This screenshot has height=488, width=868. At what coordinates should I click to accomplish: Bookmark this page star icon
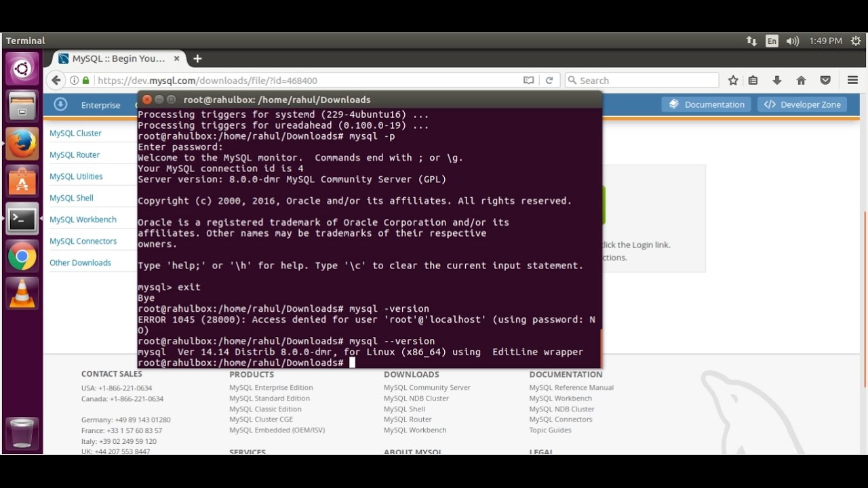click(x=733, y=80)
